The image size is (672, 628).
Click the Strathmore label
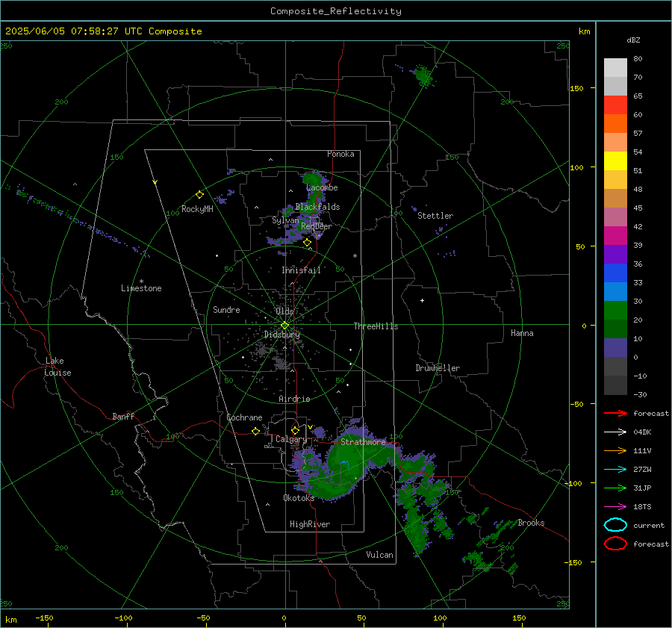point(364,442)
